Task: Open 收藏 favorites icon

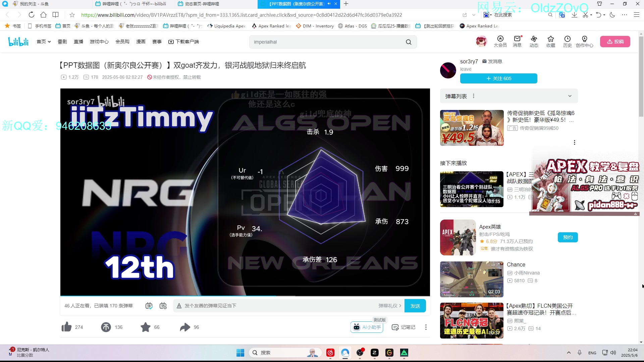Action: [x=551, y=42]
